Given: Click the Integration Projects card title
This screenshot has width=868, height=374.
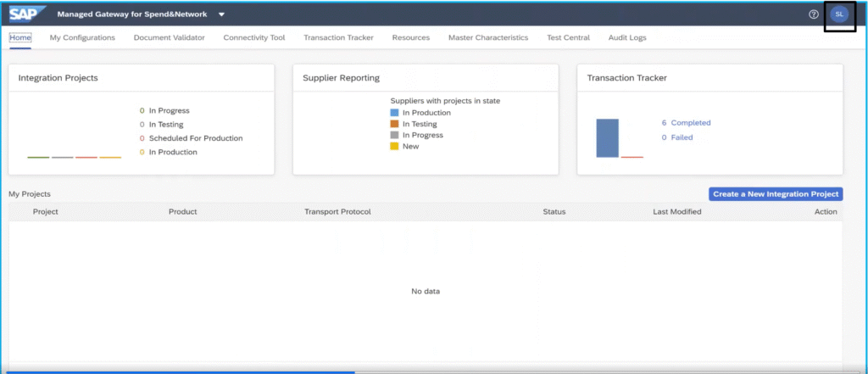Looking at the screenshot, I should [x=58, y=78].
